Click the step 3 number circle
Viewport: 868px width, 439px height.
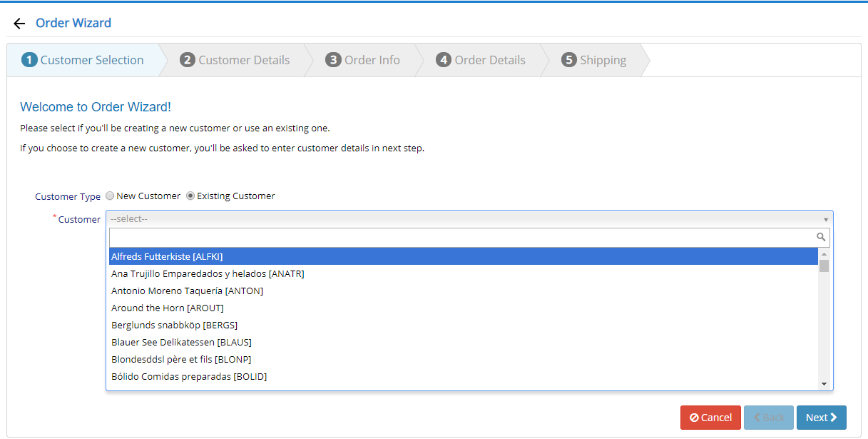point(333,60)
